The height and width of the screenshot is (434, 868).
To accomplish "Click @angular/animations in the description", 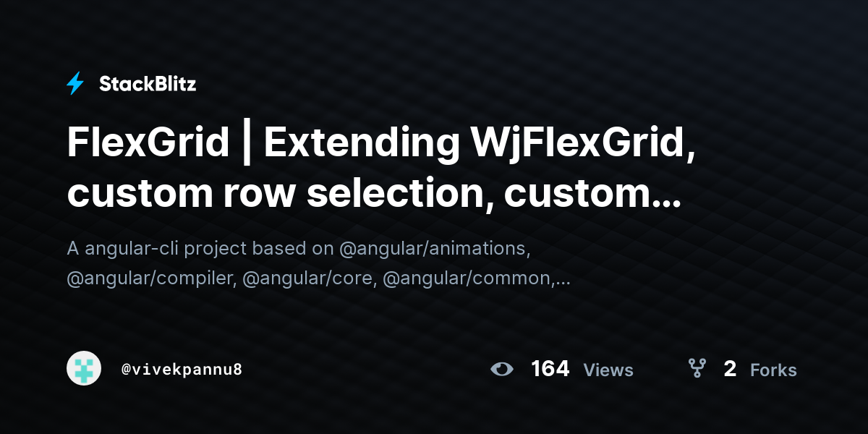I will [435, 249].
